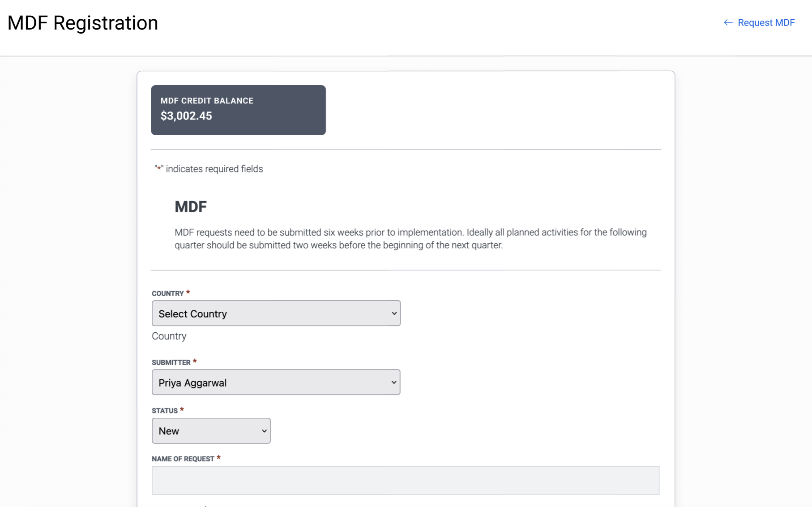The image size is (812, 507).
Task: Click the MDF Credit Balance card
Action: (x=238, y=110)
